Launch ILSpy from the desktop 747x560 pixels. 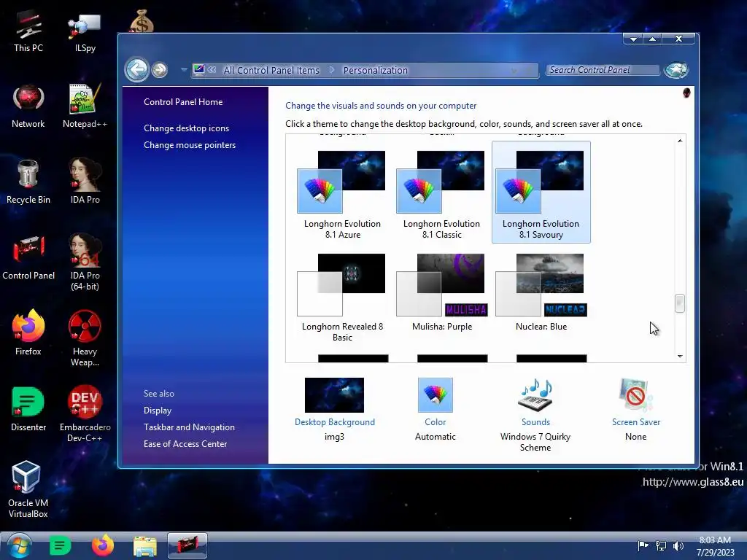(x=85, y=31)
